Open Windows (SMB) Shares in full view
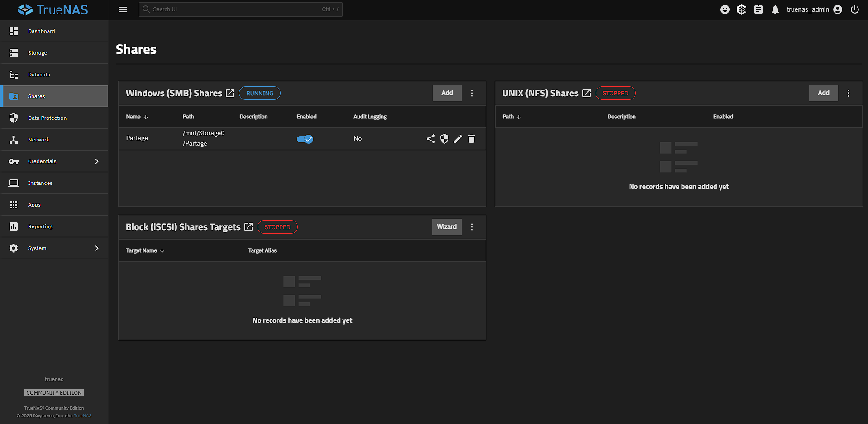The image size is (868, 424). pyautogui.click(x=230, y=93)
